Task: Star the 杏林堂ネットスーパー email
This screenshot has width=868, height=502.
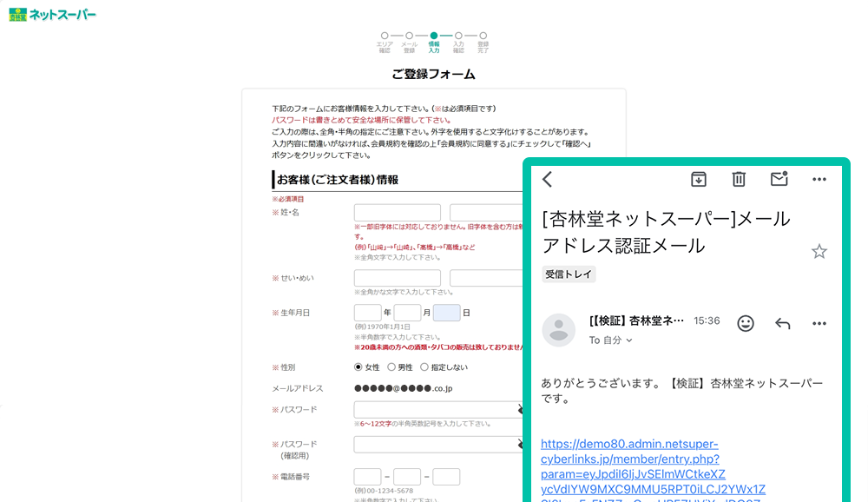Action: click(819, 252)
